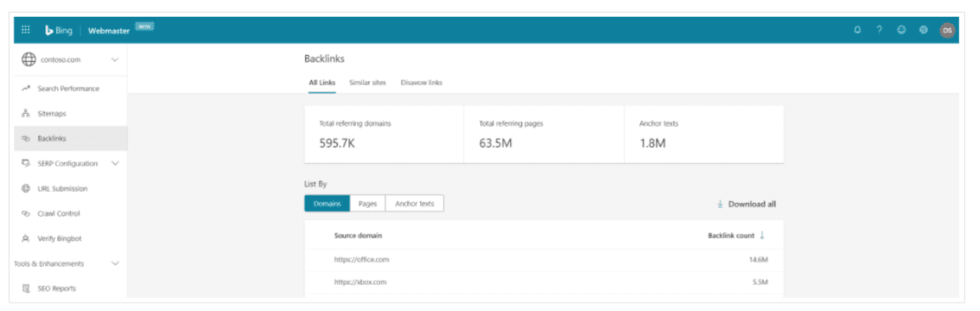Click the Total referring pages card
980x311 pixels.
click(544, 134)
